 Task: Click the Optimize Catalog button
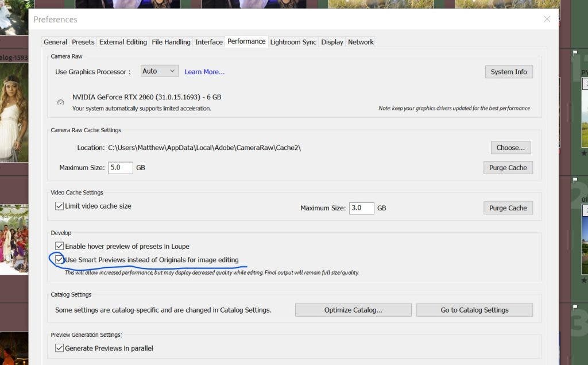(353, 310)
